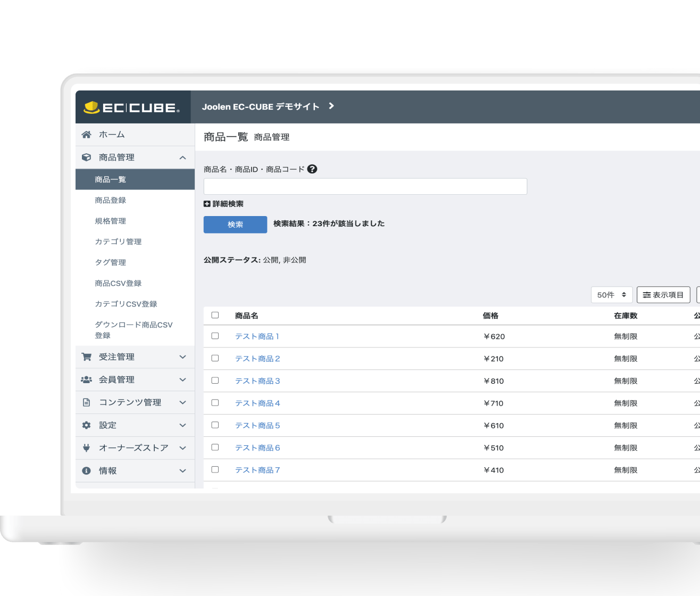Image resolution: width=700 pixels, height=596 pixels.
Task: Open タグ管理 in the sidebar
Action: coord(111,262)
